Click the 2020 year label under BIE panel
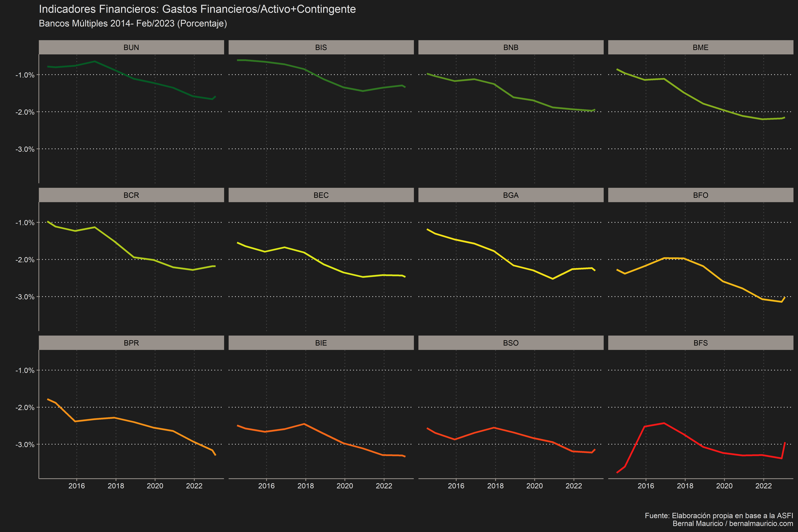Viewport: 798px width, 532px height. [345, 486]
